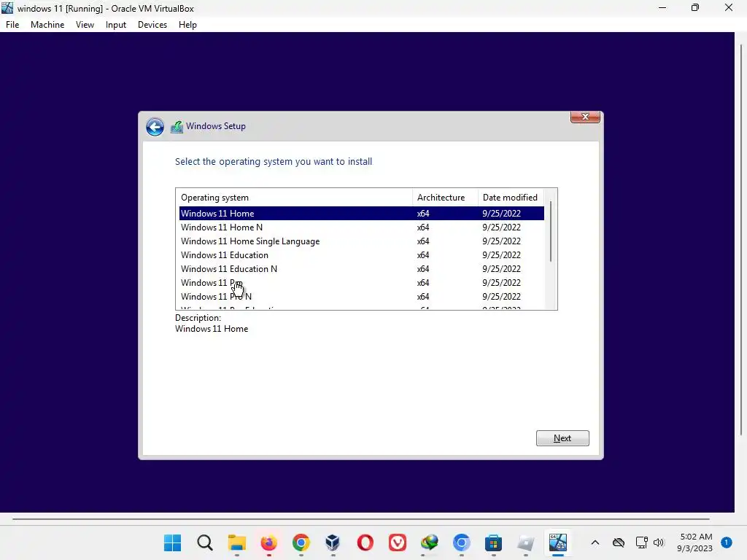Click the running Windows 11 VM taskbar icon
The height and width of the screenshot is (560, 747).
[558, 542]
